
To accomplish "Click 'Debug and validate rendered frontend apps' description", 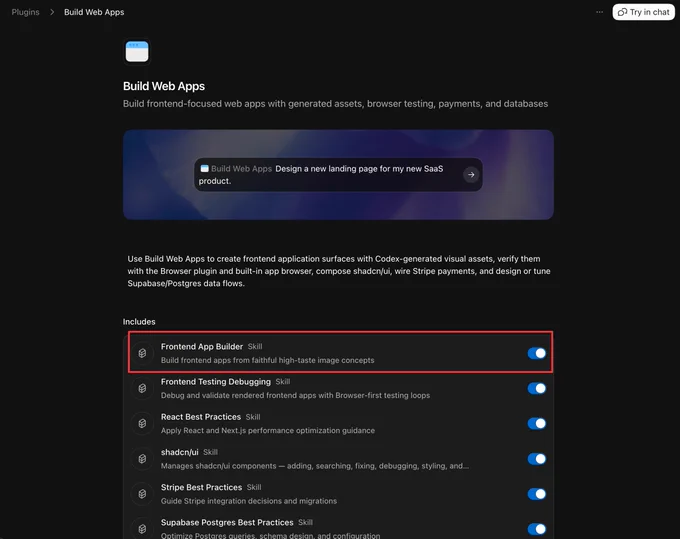I will coord(295,395).
